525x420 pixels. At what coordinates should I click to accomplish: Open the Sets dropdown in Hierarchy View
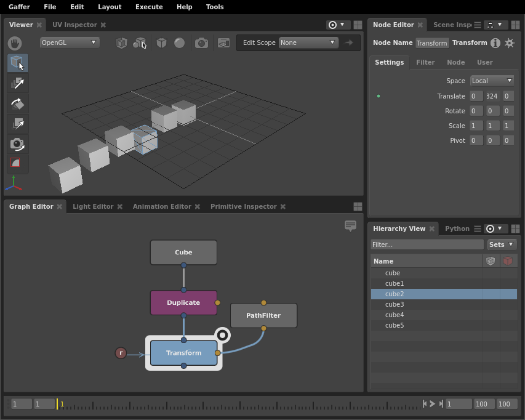(502, 244)
